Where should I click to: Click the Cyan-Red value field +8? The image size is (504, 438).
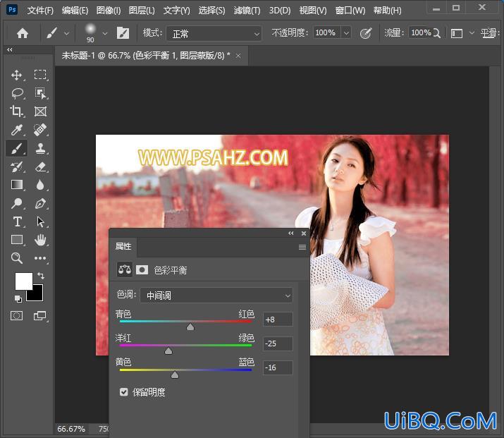(x=278, y=320)
